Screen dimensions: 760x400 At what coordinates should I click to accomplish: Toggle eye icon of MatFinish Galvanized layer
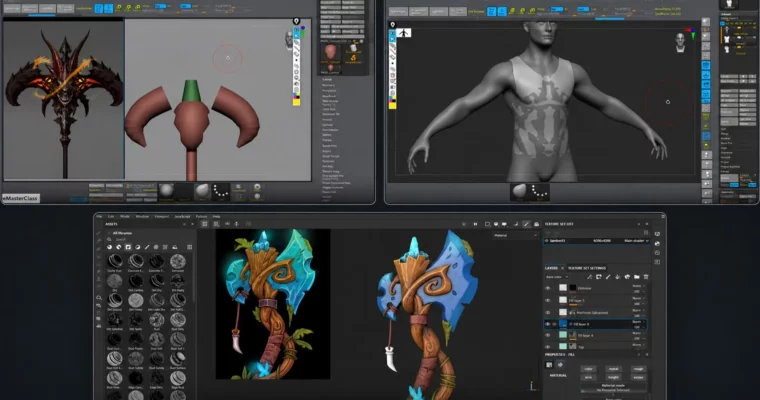point(548,313)
